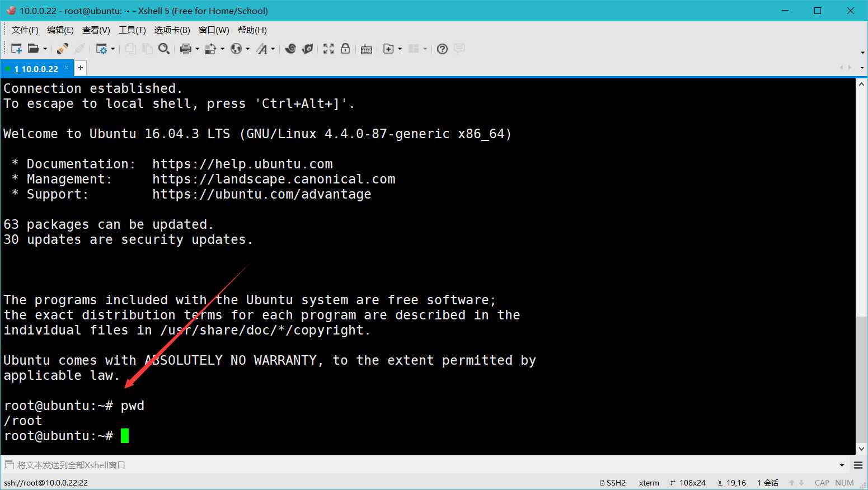868x490 pixels.
Task: Click the 19,16 cursor position indicator
Action: click(x=731, y=483)
